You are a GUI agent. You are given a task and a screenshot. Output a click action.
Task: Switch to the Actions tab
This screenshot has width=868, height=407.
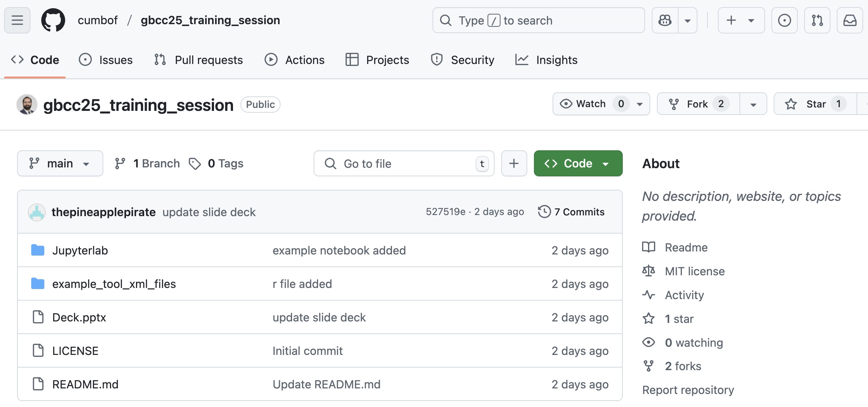(295, 60)
